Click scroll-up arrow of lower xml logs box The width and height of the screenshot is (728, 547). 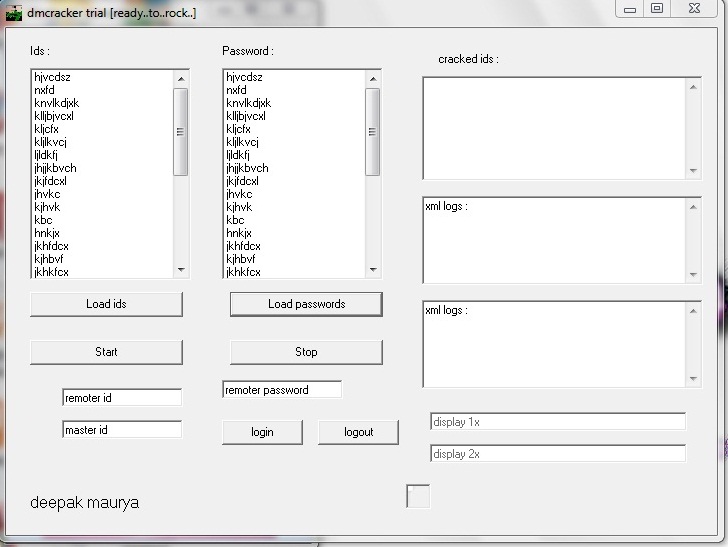tap(693, 311)
